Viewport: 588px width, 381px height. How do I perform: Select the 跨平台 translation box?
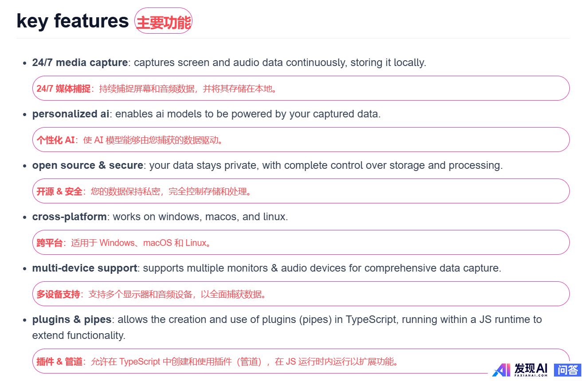[301, 242]
